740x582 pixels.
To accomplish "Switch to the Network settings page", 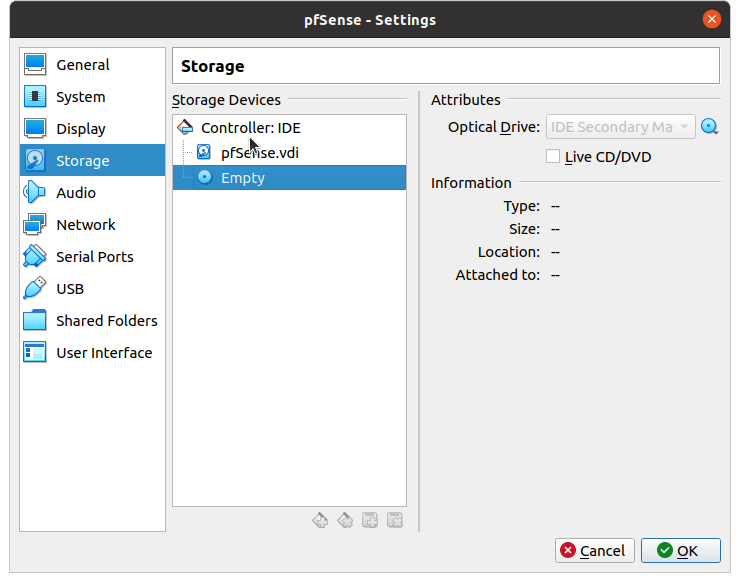I will [x=86, y=225].
